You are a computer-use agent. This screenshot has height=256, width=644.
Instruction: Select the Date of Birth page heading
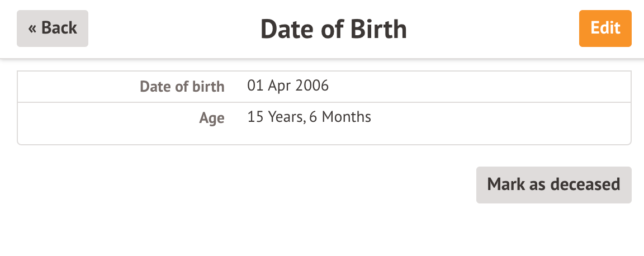pos(334,30)
